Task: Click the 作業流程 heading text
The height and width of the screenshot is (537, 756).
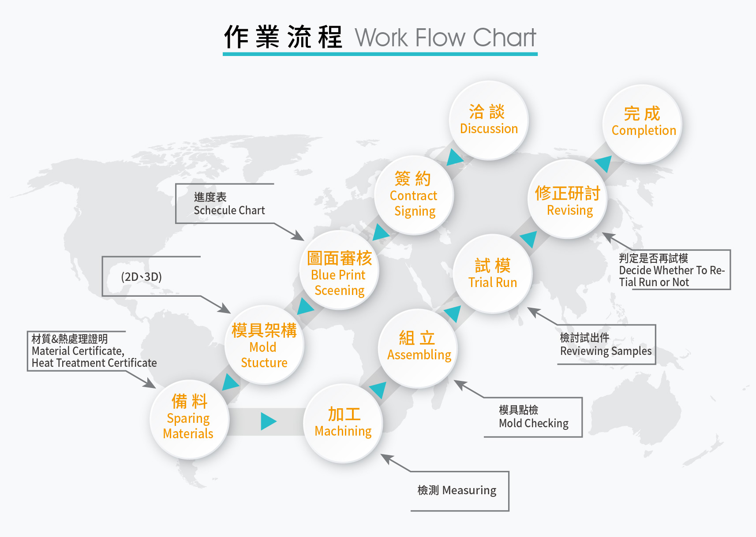Action: pyautogui.click(x=283, y=37)
